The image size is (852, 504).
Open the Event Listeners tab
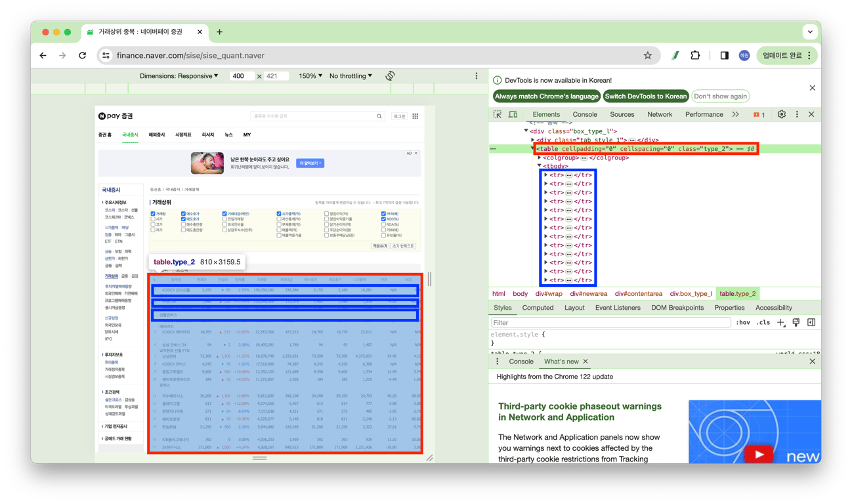(618, 308)
